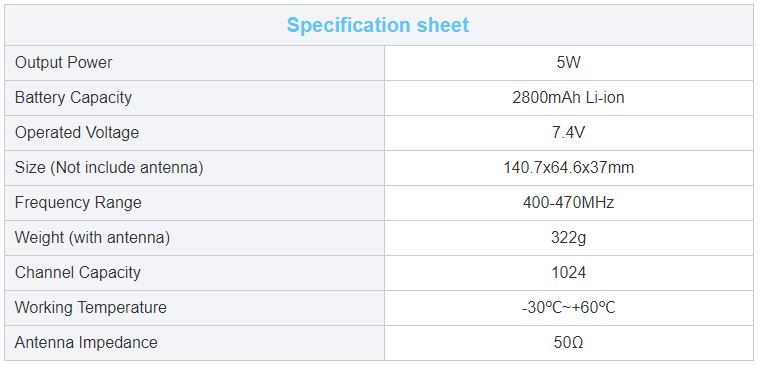Select the Operated Voltage label
Image resolution: width=758 pixels, height=365 pixels.
click(77, 133)
